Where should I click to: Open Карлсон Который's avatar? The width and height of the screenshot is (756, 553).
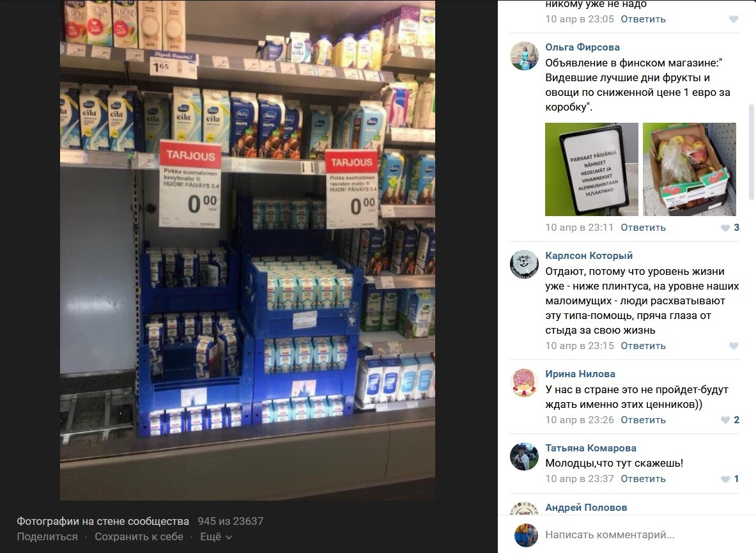524,264
